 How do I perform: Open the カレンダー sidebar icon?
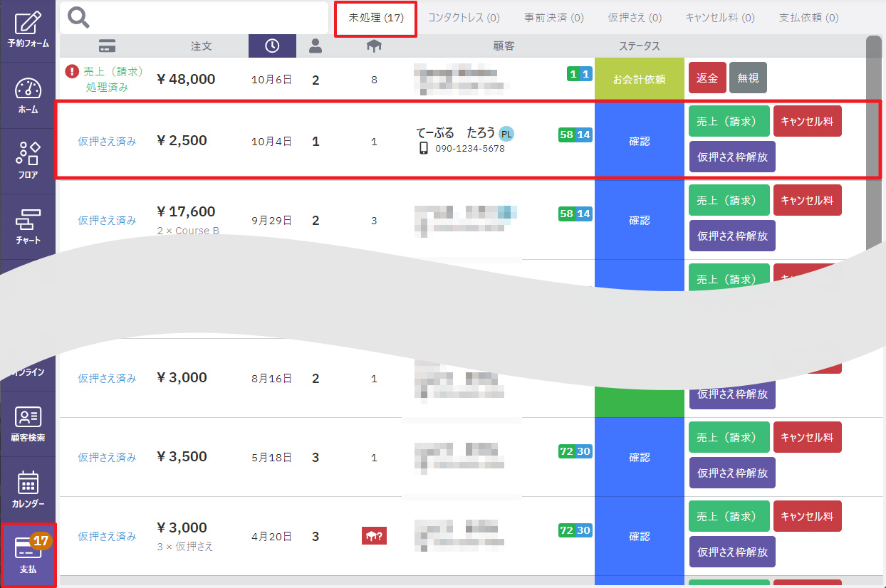(28, 489)
